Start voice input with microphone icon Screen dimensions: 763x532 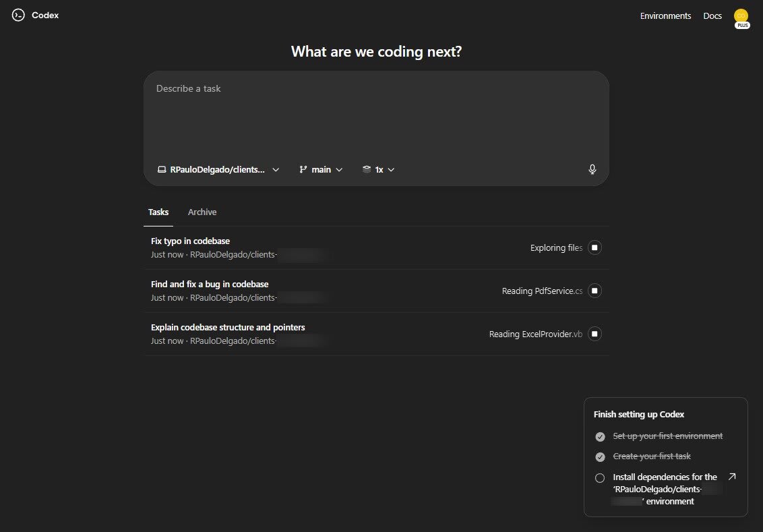(592, 169)
